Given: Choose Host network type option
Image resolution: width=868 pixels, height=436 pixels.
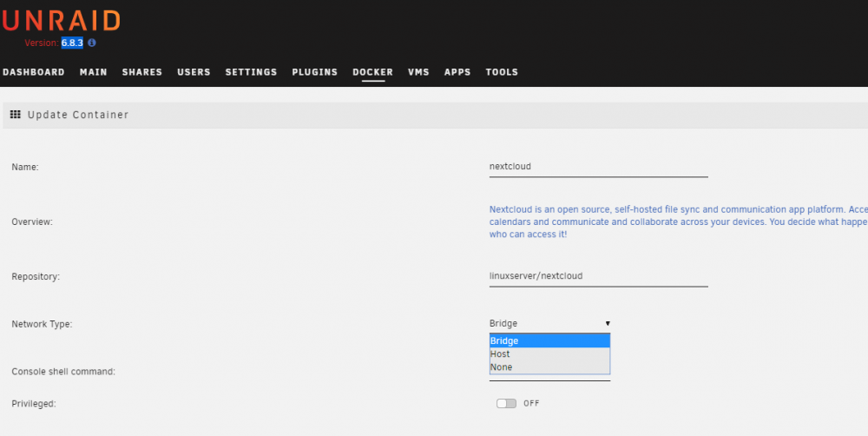Looking at the screenshot, I should 549,354.
